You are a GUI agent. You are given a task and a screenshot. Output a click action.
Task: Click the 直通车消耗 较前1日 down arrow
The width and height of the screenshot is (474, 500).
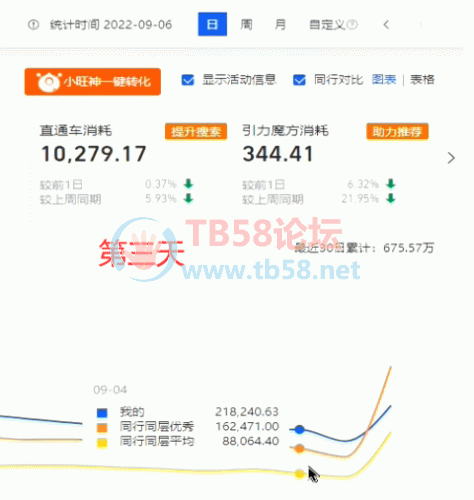(x=189, y=184)
